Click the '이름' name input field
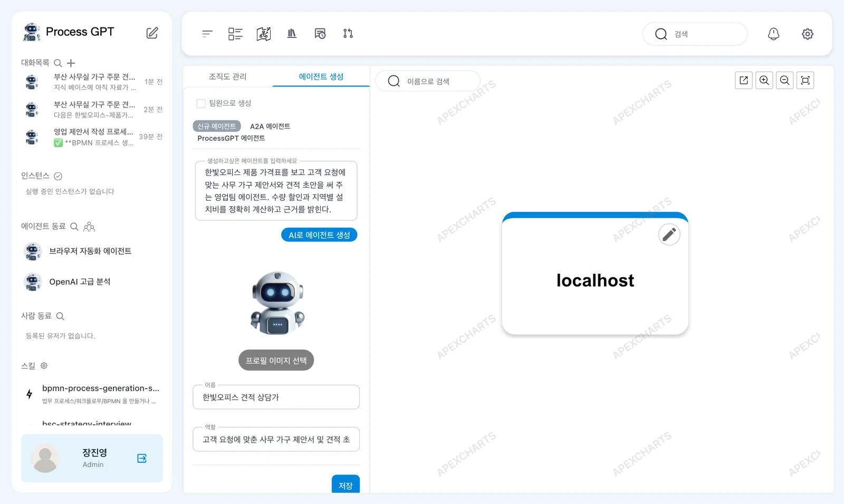Screen dimensions: 844x504 [276, 397]
